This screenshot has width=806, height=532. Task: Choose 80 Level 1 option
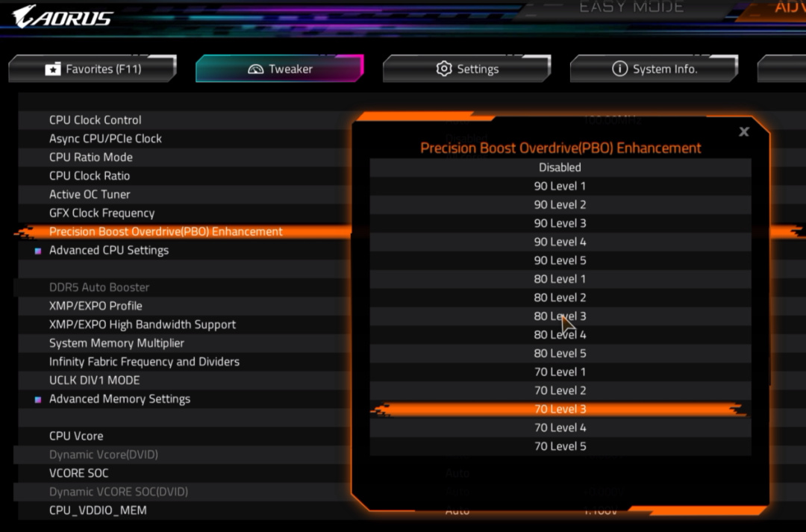point(560,279)
